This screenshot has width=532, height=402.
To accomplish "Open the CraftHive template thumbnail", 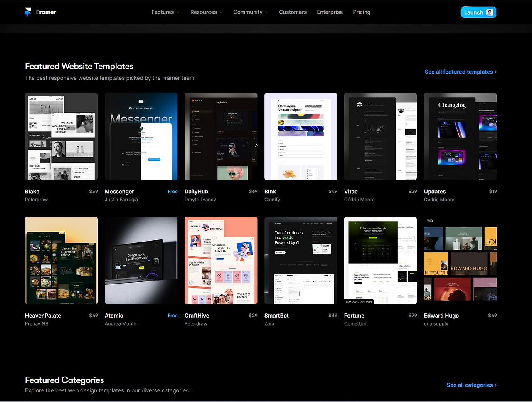I will coord(221,260).
